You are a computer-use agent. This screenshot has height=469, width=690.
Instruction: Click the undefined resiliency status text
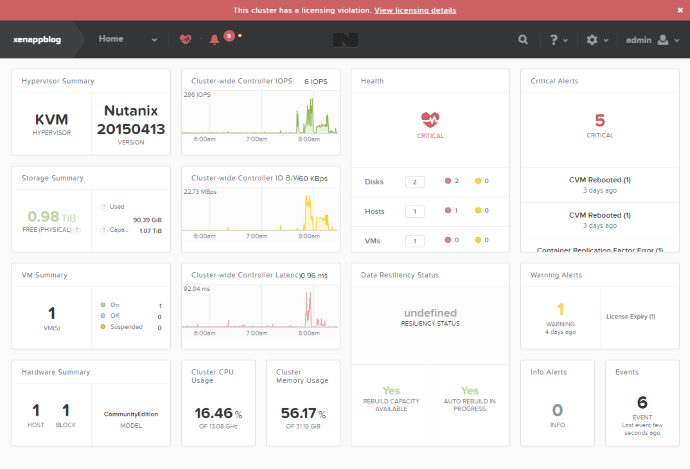click(x=430, y=313)
